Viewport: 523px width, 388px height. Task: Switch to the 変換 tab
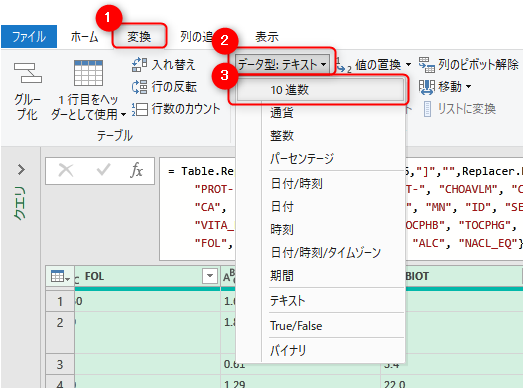139,36
